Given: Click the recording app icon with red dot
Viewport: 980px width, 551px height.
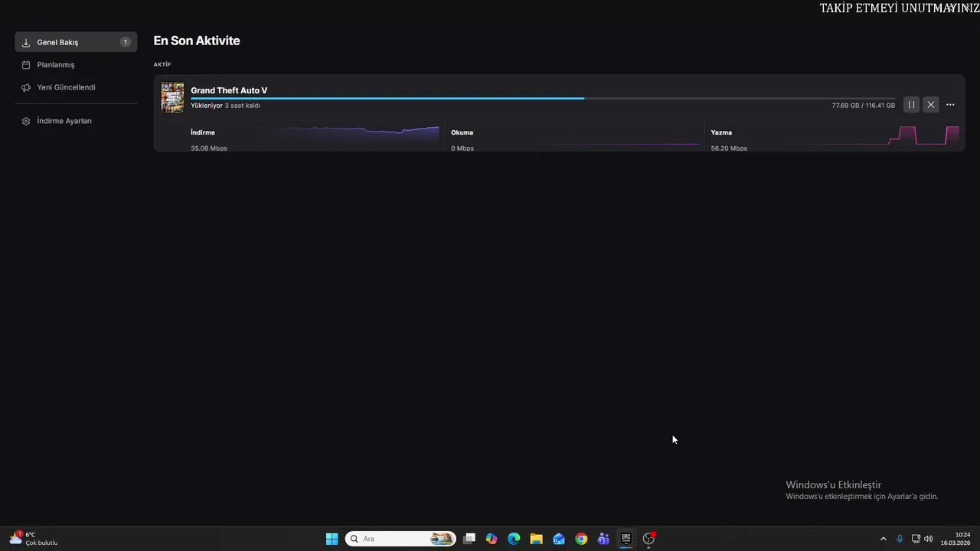Looking at the screenshot, I should pyautogui.click(x=649, y=539).
